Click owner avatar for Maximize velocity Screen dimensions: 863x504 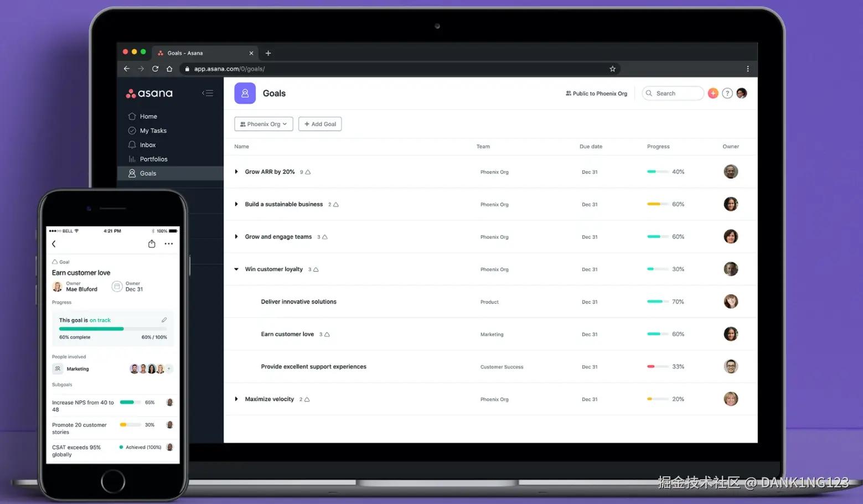[731, 399]
